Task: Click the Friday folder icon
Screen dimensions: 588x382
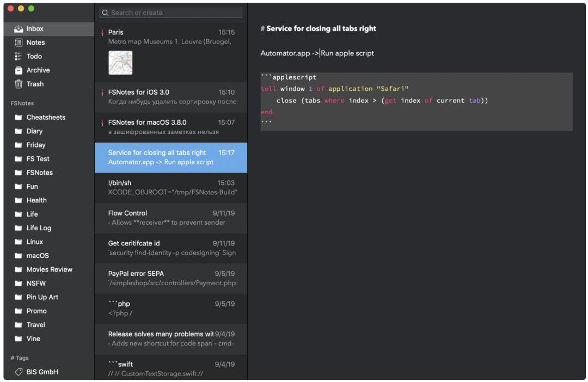Action: pyautogui.click(x=19, y=145)
